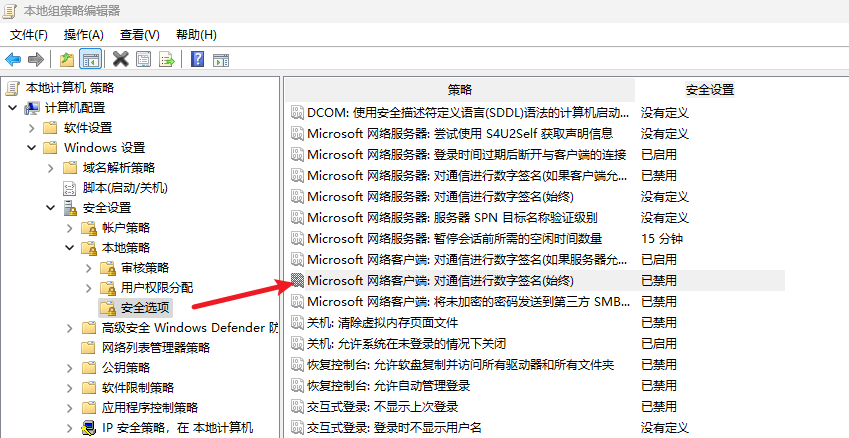The width and height of the screenshot is (849, 438).
Task: Select 网络列表管理器策略 in the tree
Action: [156, 348]
